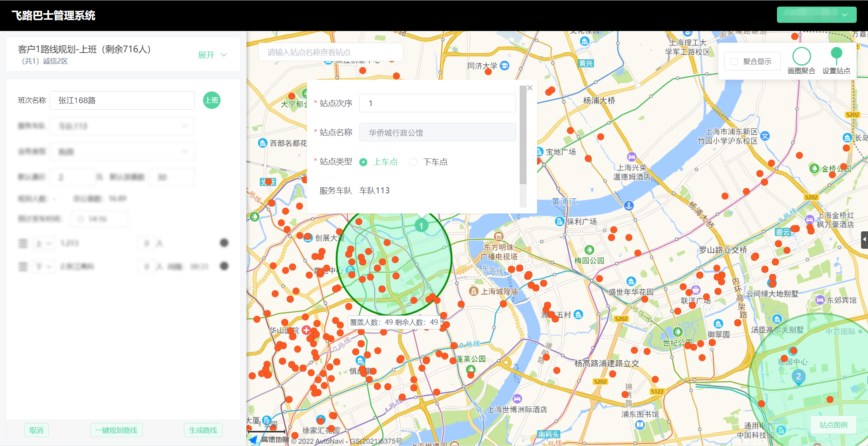
Task: Click the 生成路线 button
Action: [203, 430]
